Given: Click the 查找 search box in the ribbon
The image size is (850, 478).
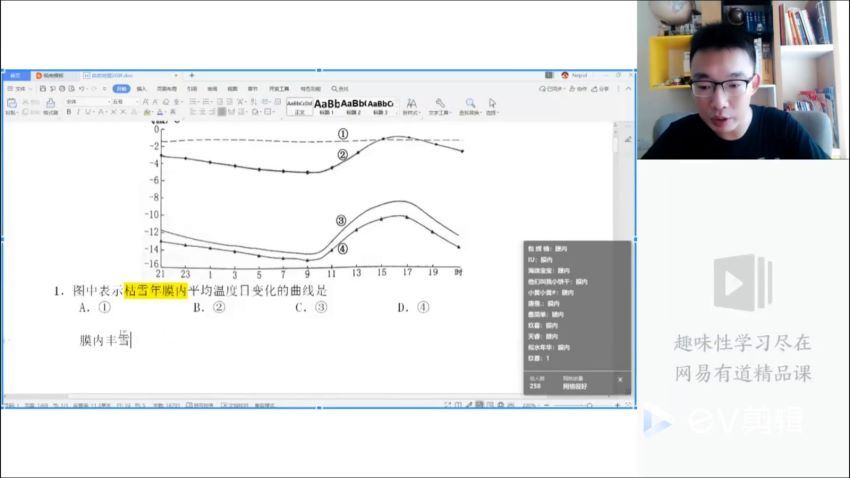Looking at the screenshot, I should (340, 88).
